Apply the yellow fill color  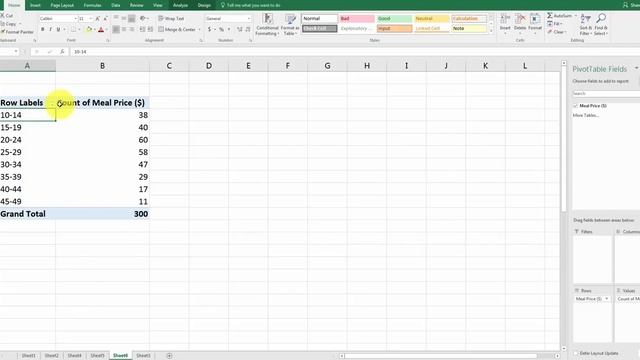89,29
